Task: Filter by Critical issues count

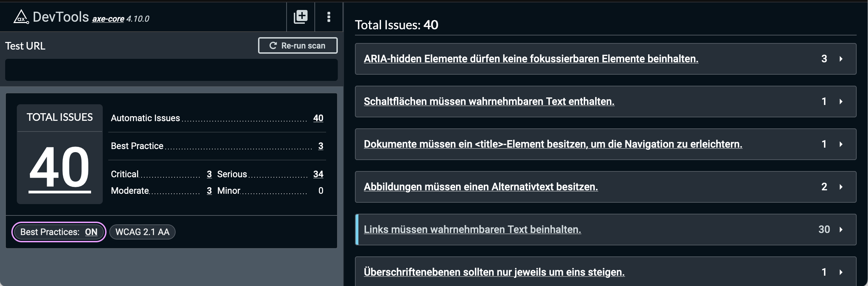Action: click(x=209, y=174)
